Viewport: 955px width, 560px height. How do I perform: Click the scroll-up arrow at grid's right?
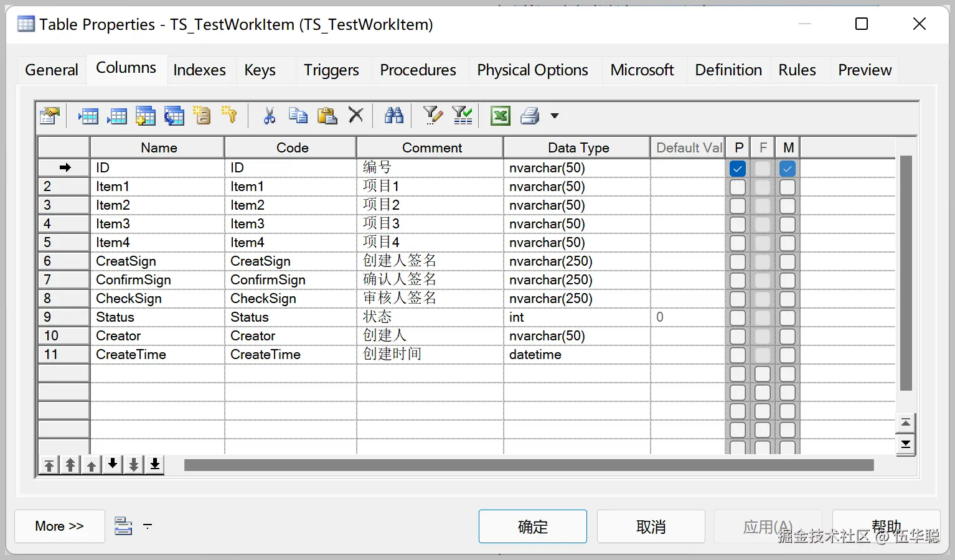coord(906,423)
